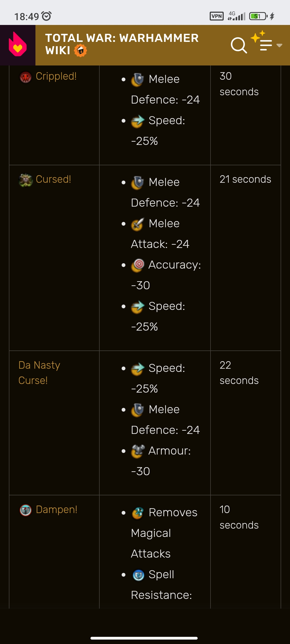Open the Crippled! ability link
The width and height of the screenshot is (290, 644).
click(56, 76)
